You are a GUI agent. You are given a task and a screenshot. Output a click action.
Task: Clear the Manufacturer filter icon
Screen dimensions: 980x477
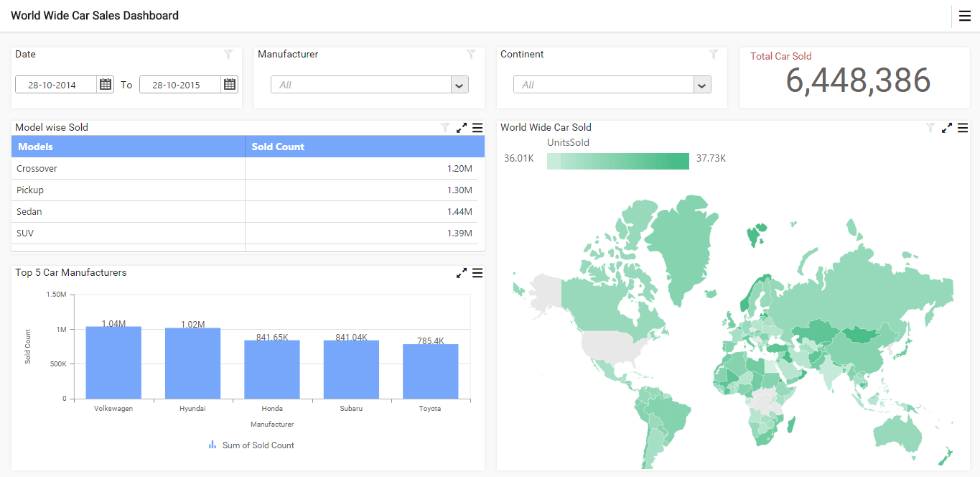(x=471, y=55)
